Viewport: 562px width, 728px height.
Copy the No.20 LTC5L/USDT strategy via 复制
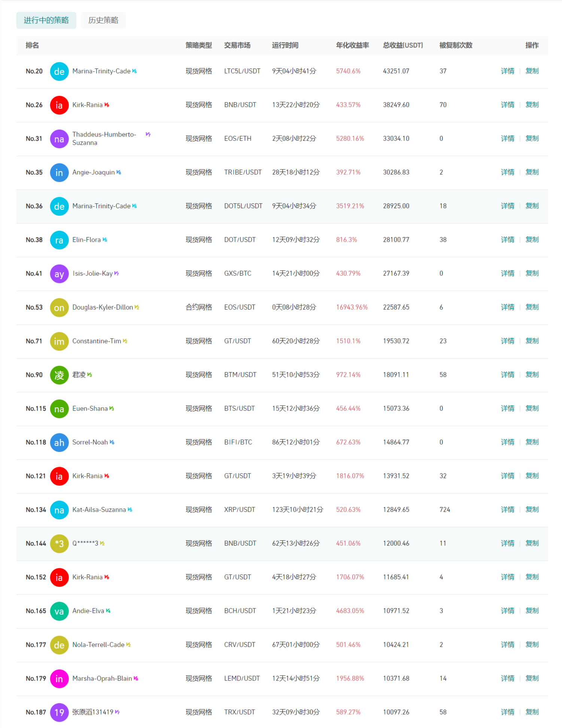coord(532,71)
